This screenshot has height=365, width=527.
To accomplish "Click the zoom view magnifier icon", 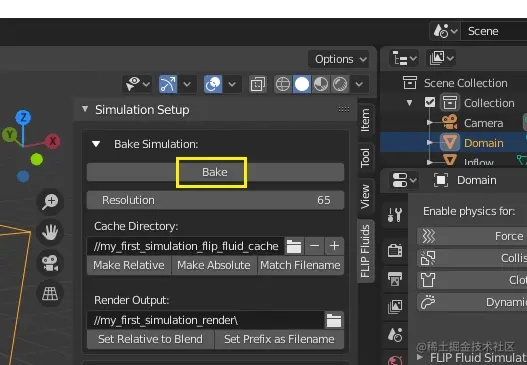I will (x=50, y=202).
